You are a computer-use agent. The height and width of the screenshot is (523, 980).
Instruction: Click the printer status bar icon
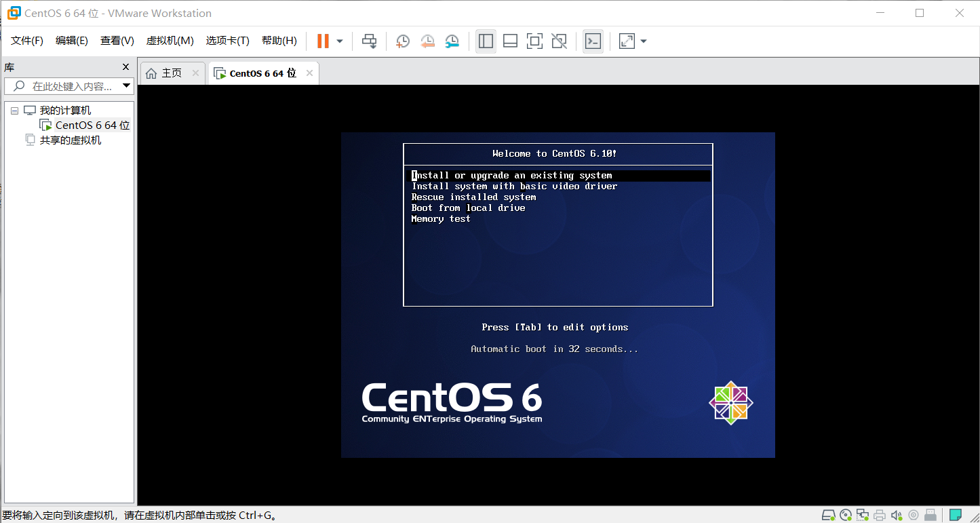coord(880,515)
